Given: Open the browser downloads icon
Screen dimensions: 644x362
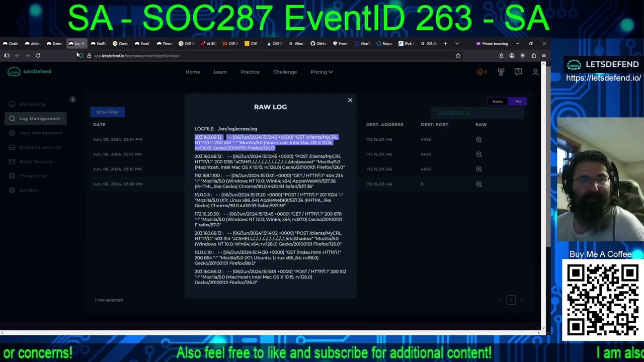Looking at the screenshot, I should [x=501, y=56].
